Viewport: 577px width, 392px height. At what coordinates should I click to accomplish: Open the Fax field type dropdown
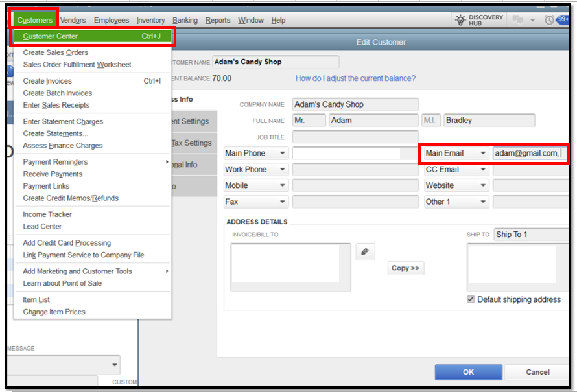282,202
